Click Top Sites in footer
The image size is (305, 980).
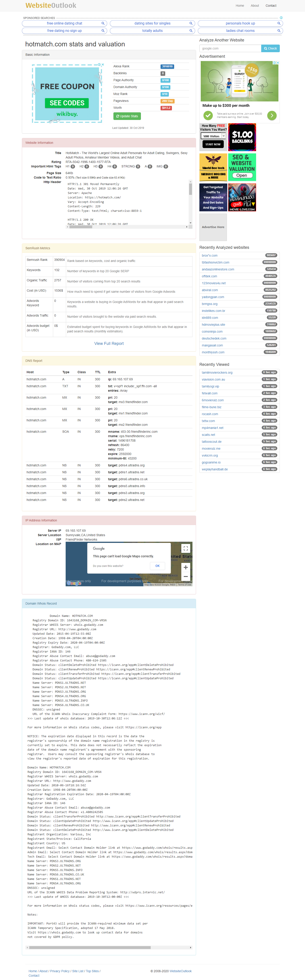click(x=92, y=971)
